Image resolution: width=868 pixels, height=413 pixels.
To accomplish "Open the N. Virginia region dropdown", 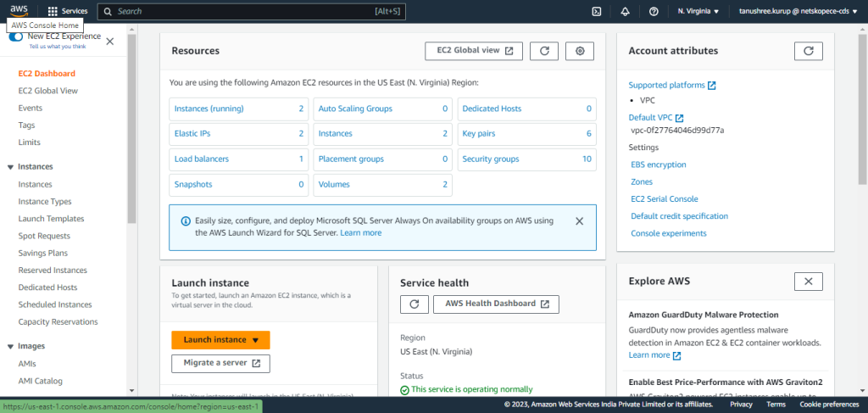I will (x=698, y=11).
